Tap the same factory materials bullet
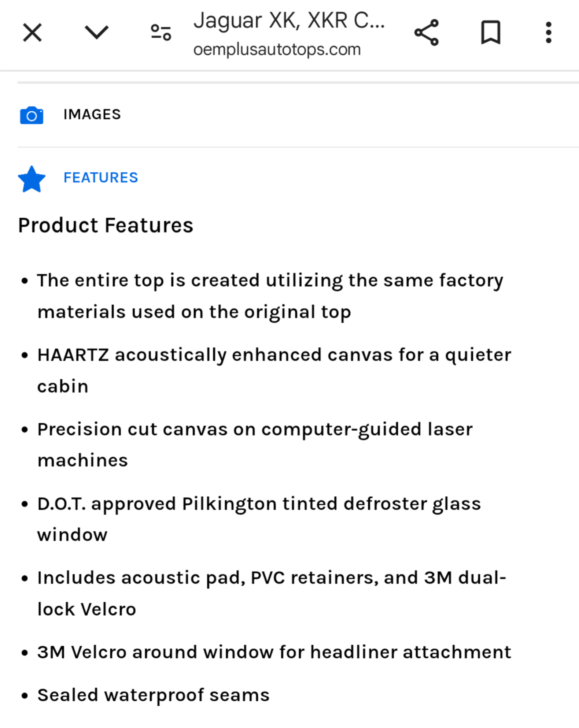 270,281
